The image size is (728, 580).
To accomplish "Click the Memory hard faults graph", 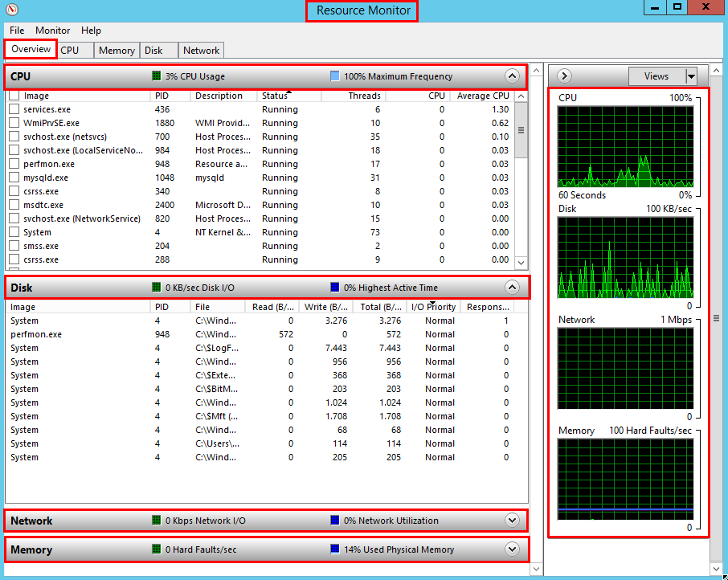I will point(625,480).
